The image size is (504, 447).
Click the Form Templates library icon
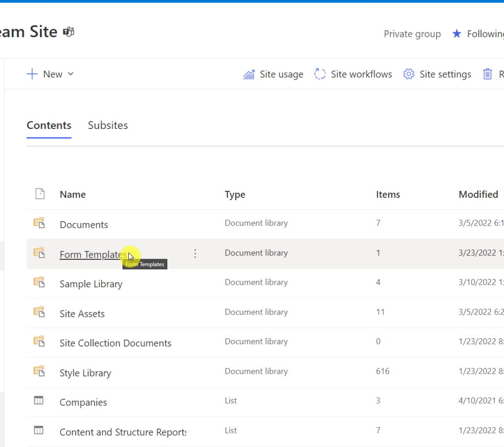coord(39,253)
